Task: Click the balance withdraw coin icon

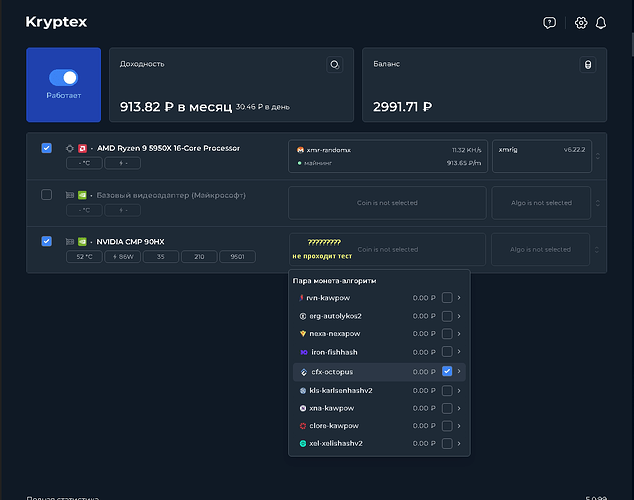Action: (x=588, y=64)
